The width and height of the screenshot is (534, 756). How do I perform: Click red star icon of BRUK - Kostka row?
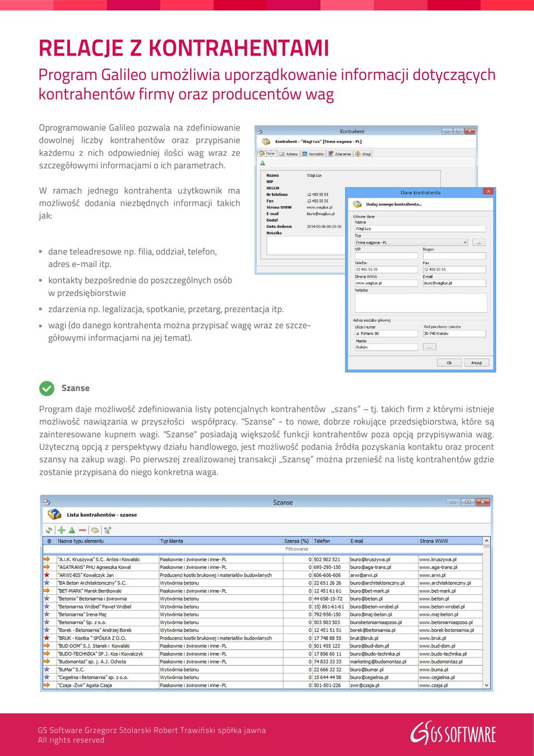point(47,638)
